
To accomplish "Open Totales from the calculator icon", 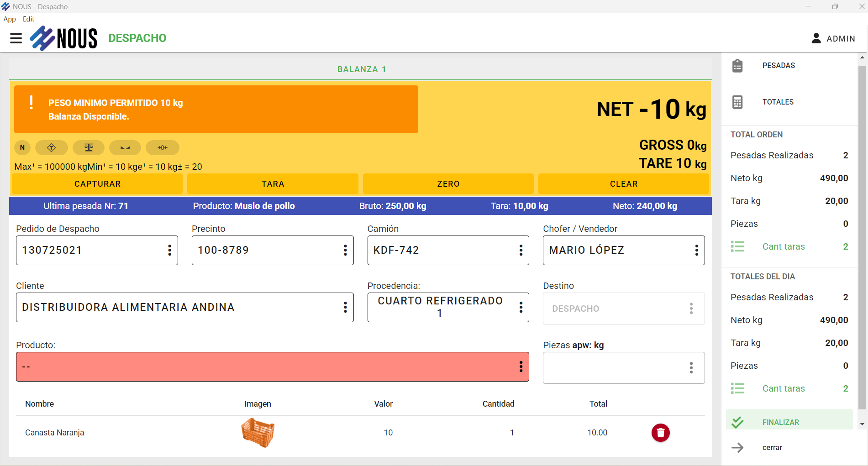I will click(x=737, y=102).
